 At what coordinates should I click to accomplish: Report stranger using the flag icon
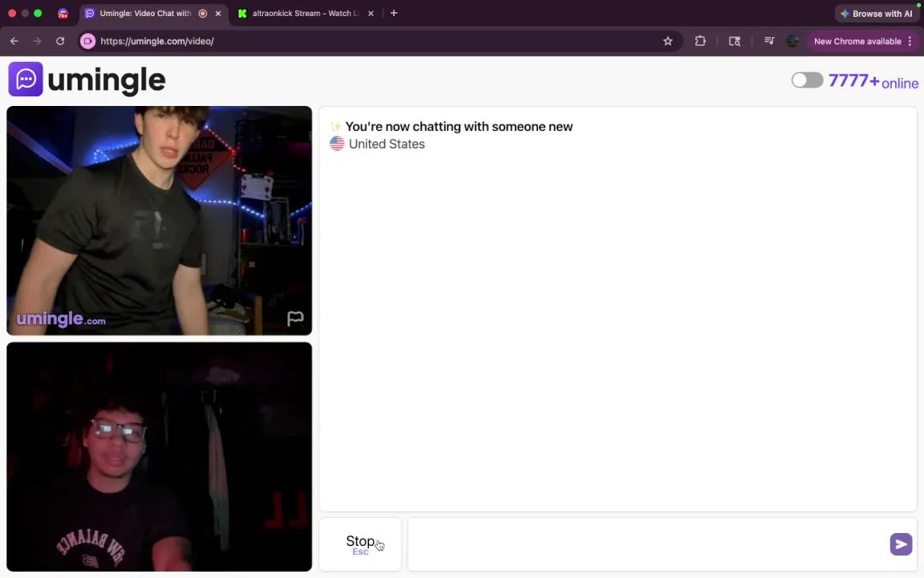click(x=295, y=319)
